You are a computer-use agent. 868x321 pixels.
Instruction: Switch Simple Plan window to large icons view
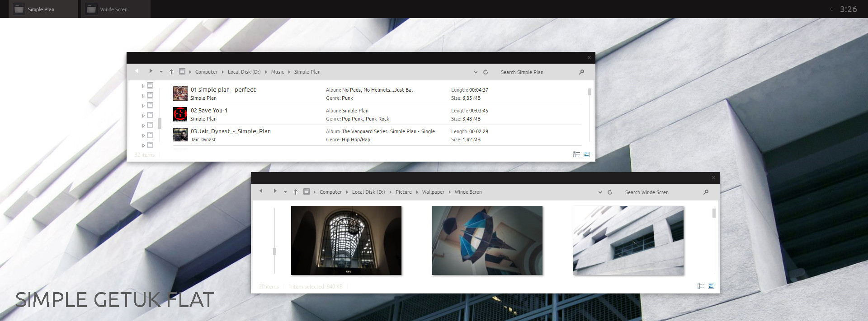point(587,154)
